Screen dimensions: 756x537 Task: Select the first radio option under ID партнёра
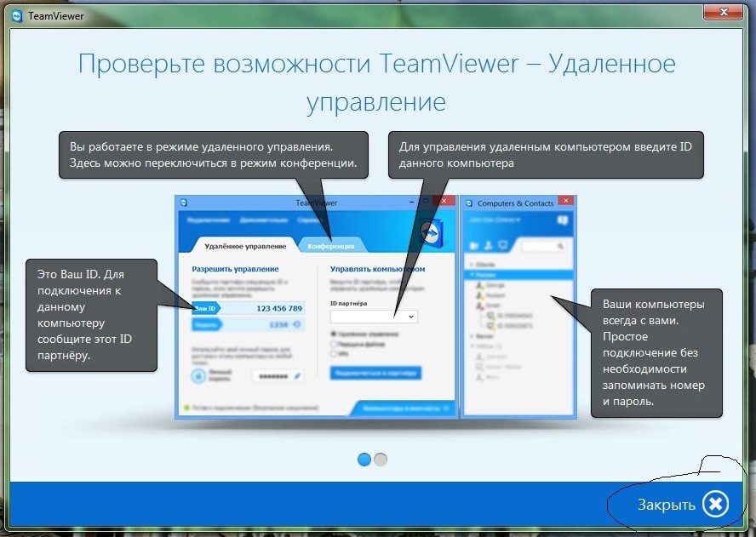tap(333, 334)
